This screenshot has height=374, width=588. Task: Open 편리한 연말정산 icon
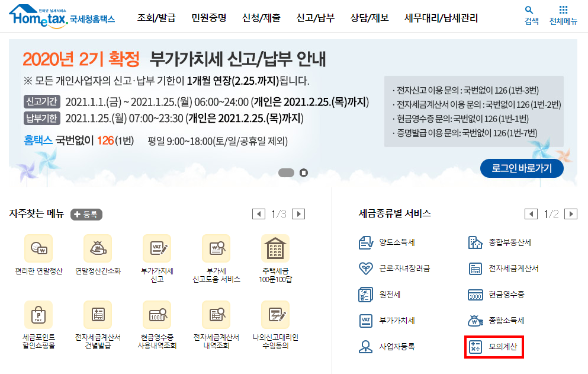38,248
